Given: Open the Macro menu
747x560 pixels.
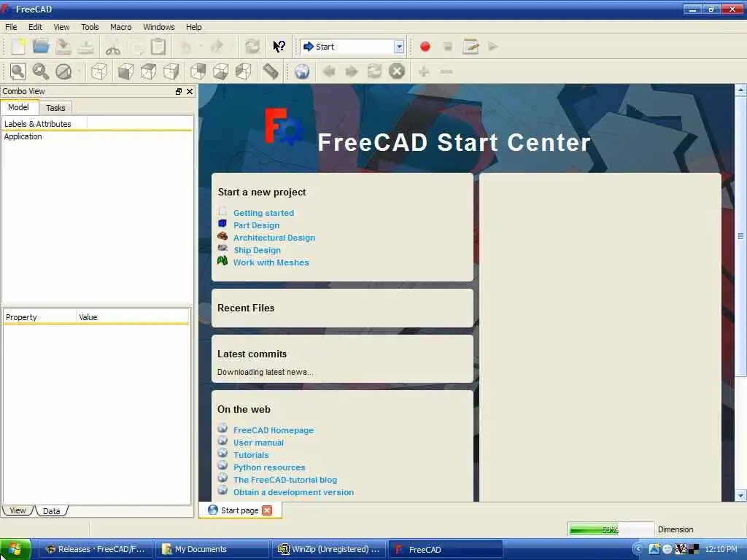Looking at the screenshot, I should click(x=120, y=27).
